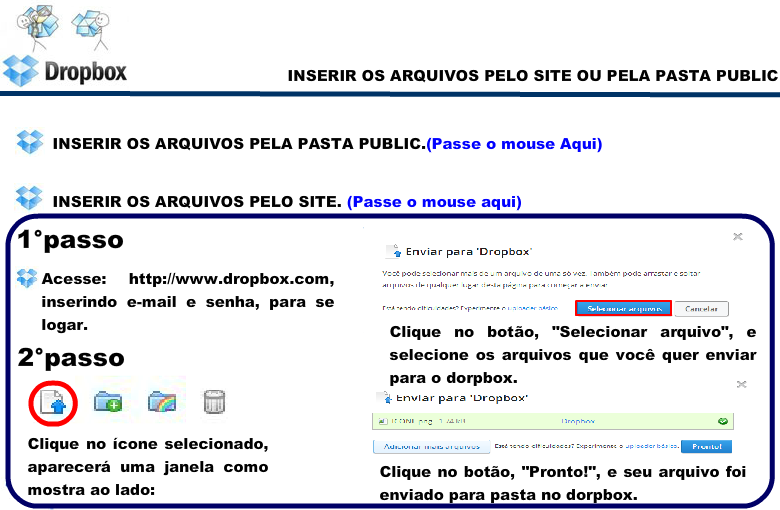Click the blue 'Selecionar arquivos' button

pyautogui.click(x=623, y=308)
